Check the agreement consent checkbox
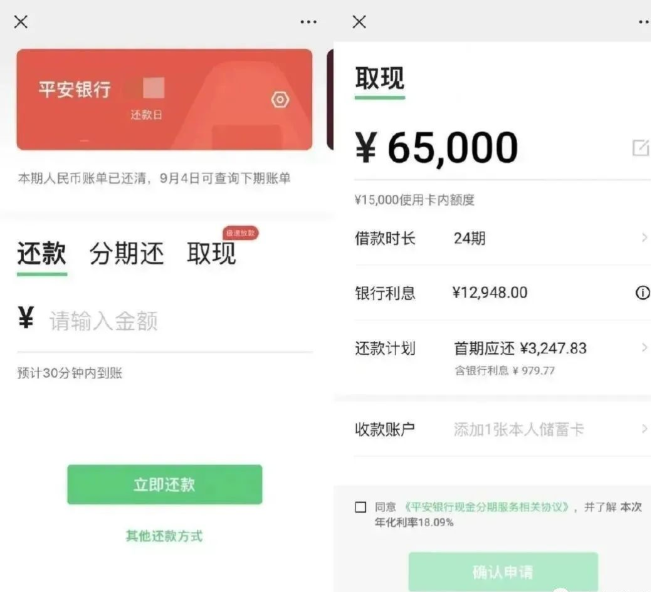The height and width of the screenshot is (592, 651). tap(360, 507)
